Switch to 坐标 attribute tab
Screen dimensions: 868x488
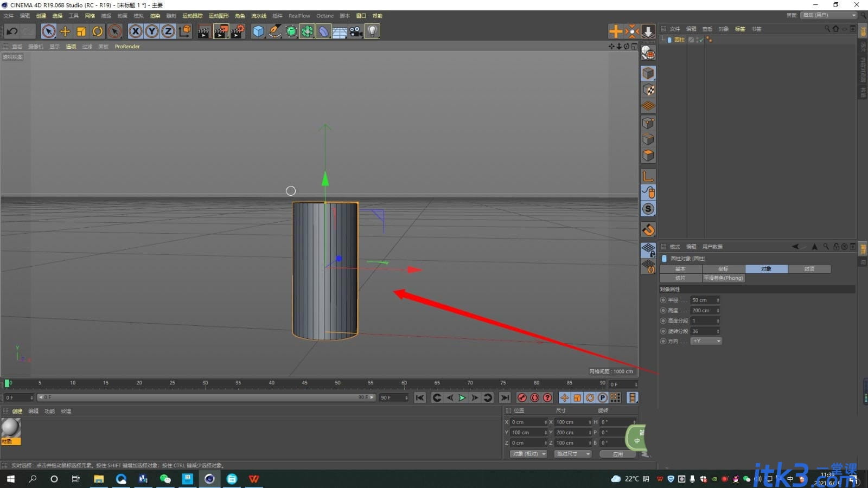[723, 269]
